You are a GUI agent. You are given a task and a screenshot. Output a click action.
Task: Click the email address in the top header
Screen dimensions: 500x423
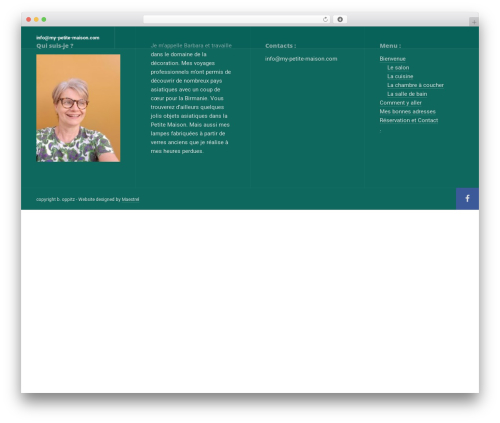point(68,38)
